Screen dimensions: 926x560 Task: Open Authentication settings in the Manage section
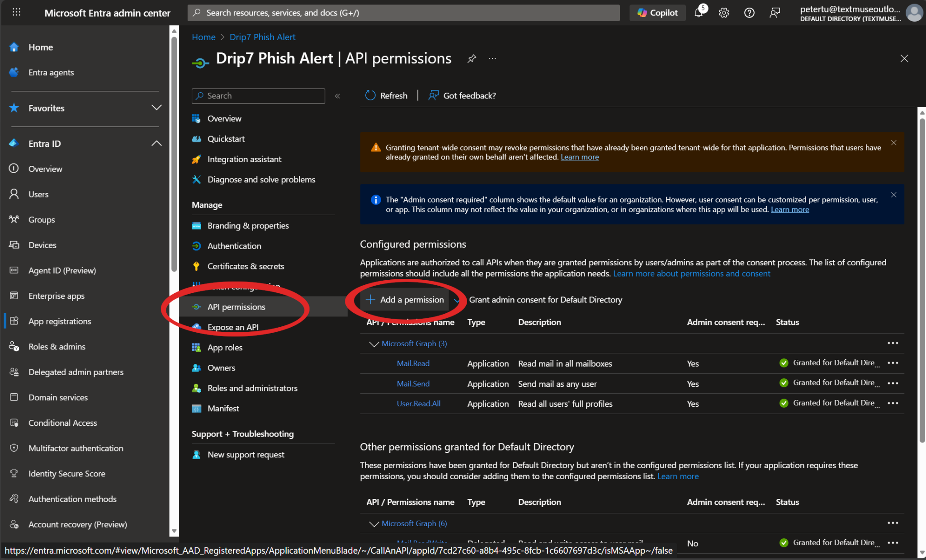tap(234, 246)
